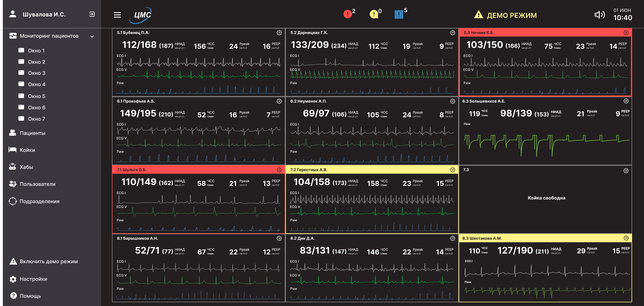This screenshot has height=306, width=644.
Task: Open settings gear for bed 5.1 Бубенец
Action: pyautogui.click(x=279, y=33)
